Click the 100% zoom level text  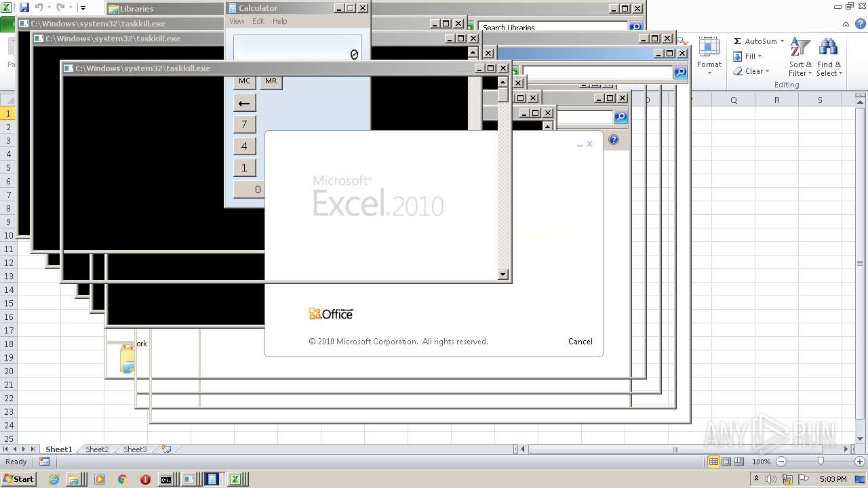(x=761, y=462)
